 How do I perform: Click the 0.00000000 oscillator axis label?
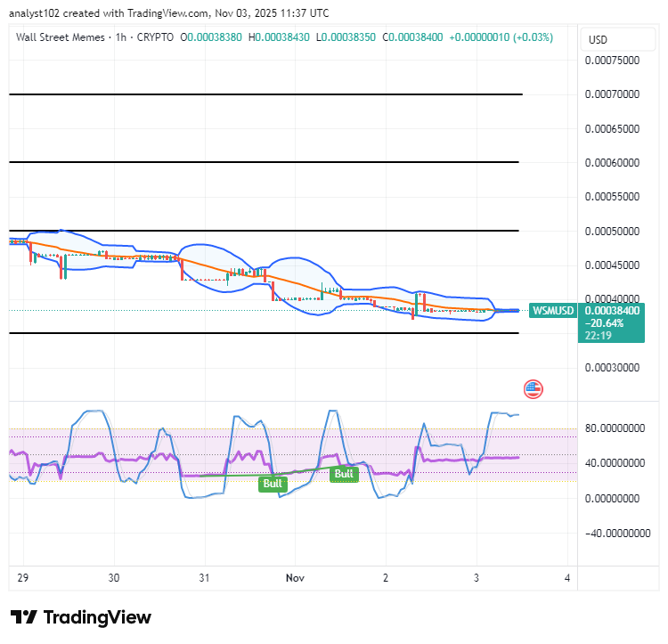[612, 498]
